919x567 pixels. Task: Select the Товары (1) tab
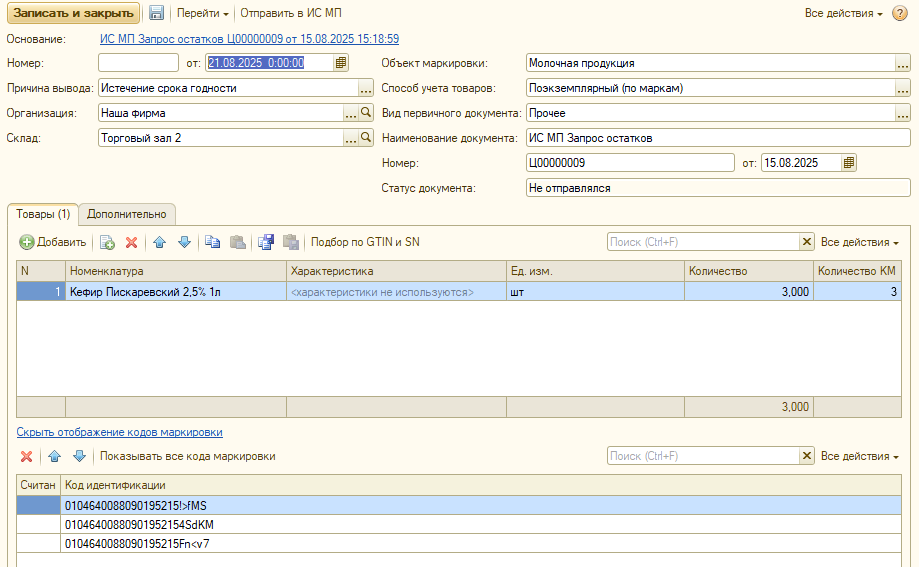point(43,214)
